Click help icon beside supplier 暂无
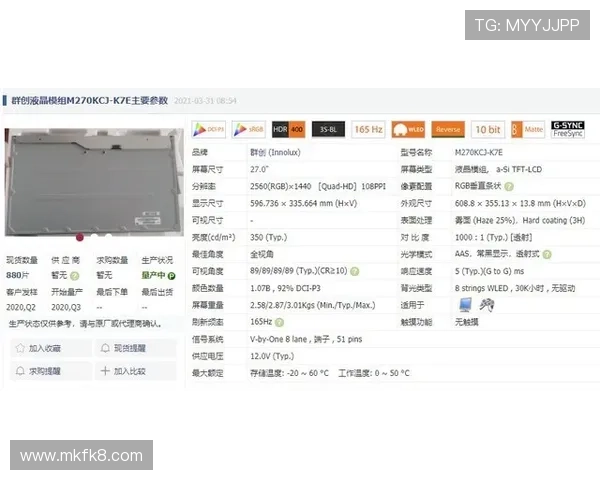This screenshot has height=480, width=600. [x=75, y=276]
